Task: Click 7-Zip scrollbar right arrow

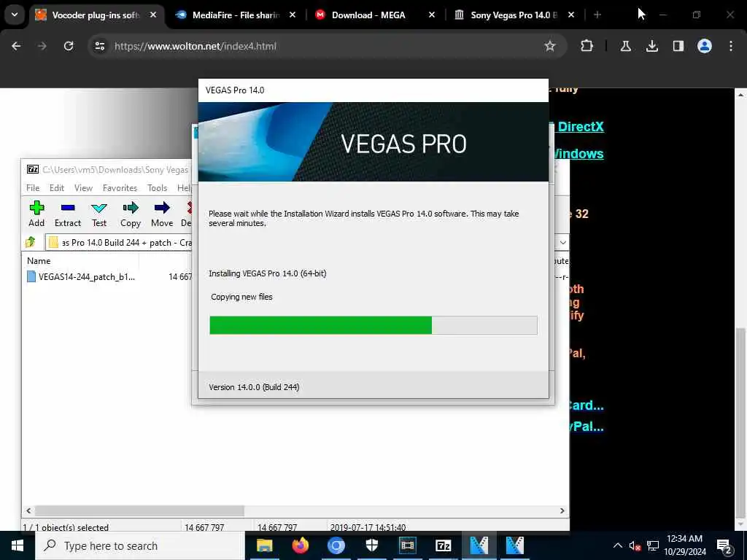Action: pyautogui.click(x=562, y=510)
